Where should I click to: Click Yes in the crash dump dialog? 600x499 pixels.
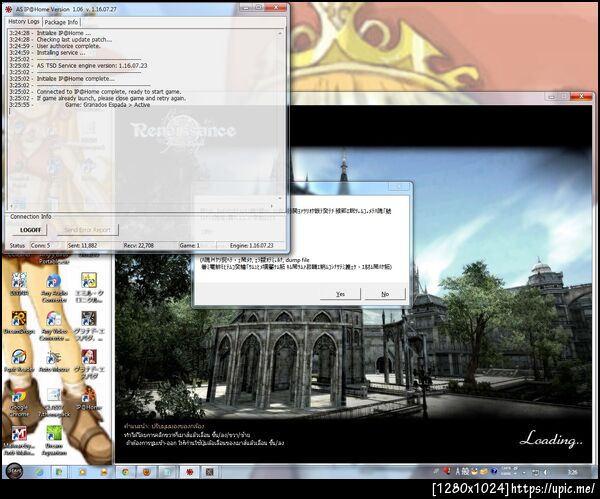coord(340,294)
